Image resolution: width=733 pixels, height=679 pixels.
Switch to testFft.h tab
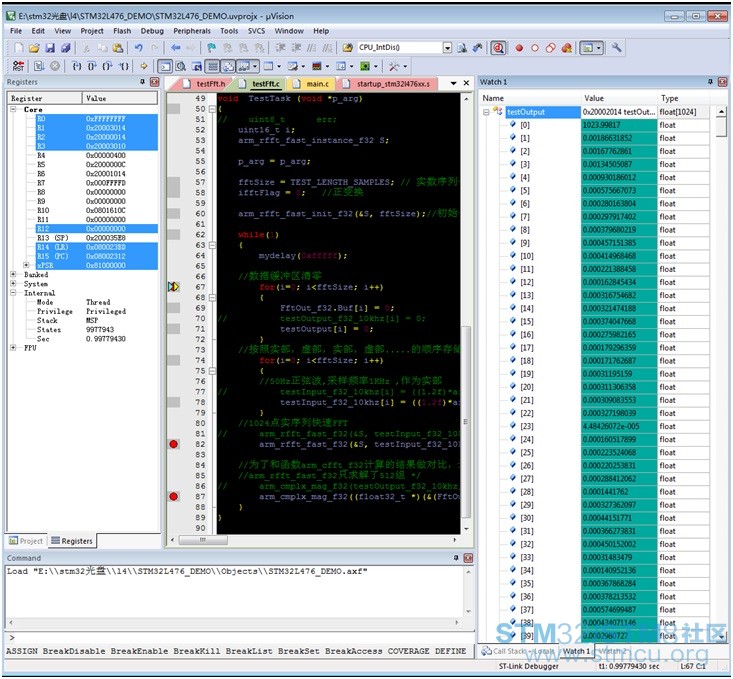tap(204, 84)
